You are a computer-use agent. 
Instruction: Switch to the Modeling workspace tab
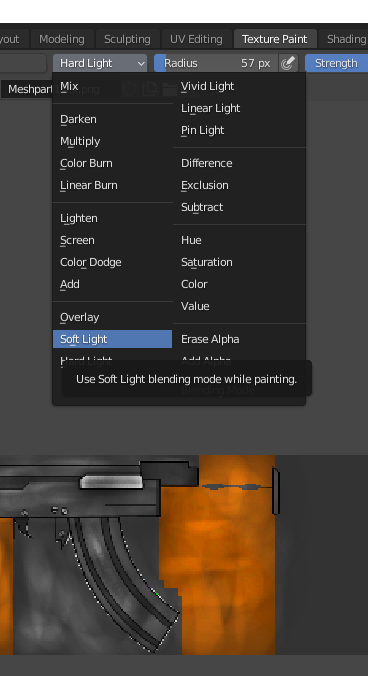(x=62, y=39)
